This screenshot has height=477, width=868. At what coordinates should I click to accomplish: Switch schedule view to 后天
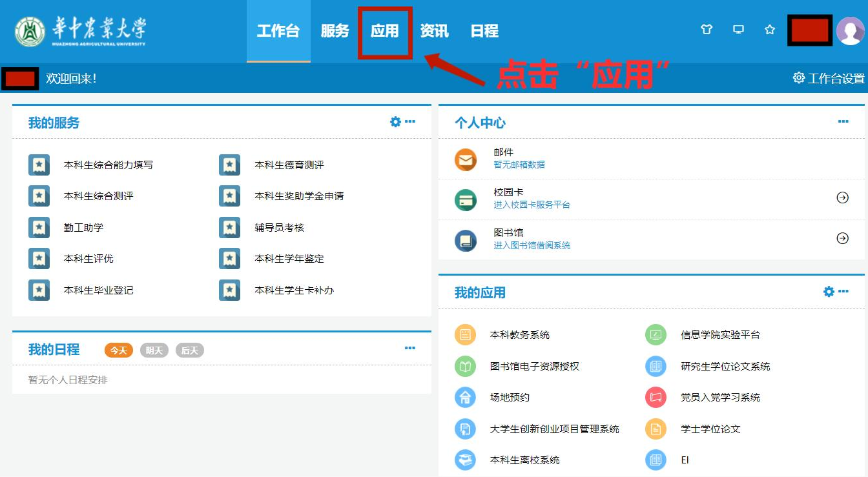190,350
